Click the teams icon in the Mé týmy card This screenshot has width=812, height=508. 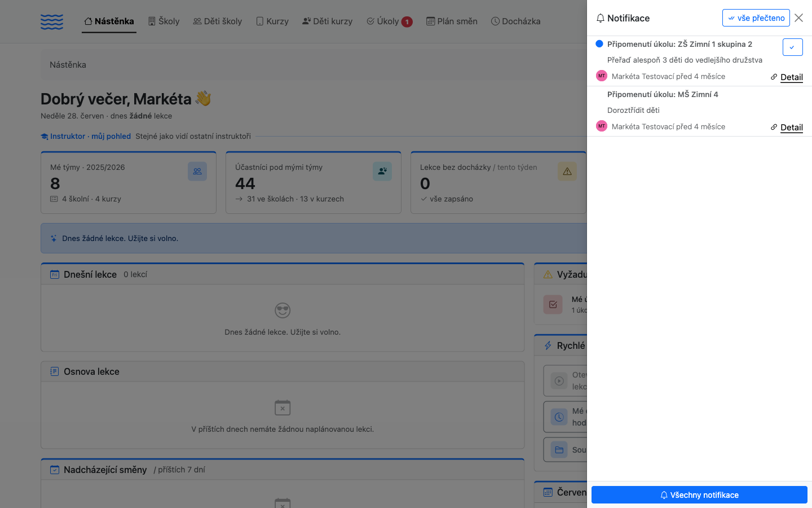pos(197,171)
